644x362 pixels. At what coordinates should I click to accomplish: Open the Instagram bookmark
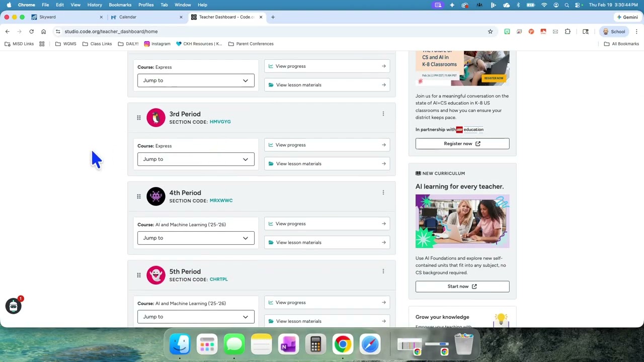point(157,44)
